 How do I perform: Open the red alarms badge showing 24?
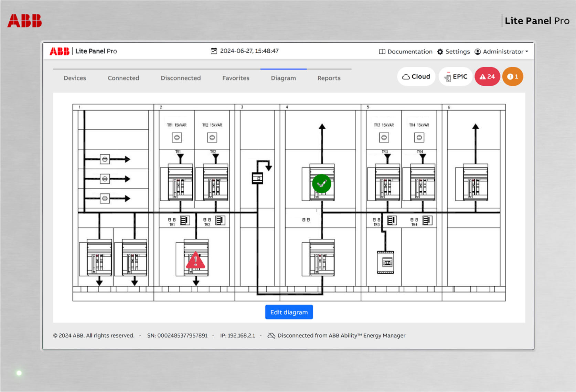click(x=487, y=76)
